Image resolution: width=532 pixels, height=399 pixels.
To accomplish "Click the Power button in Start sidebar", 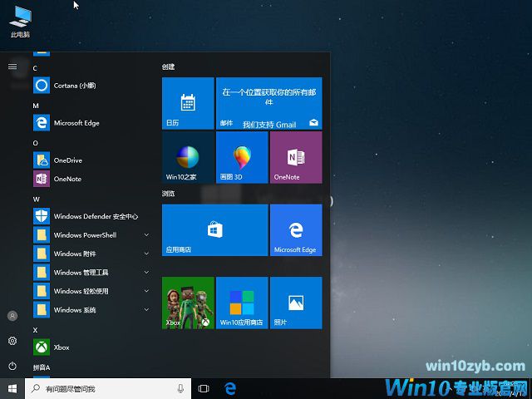I will [x=12, y=366].
